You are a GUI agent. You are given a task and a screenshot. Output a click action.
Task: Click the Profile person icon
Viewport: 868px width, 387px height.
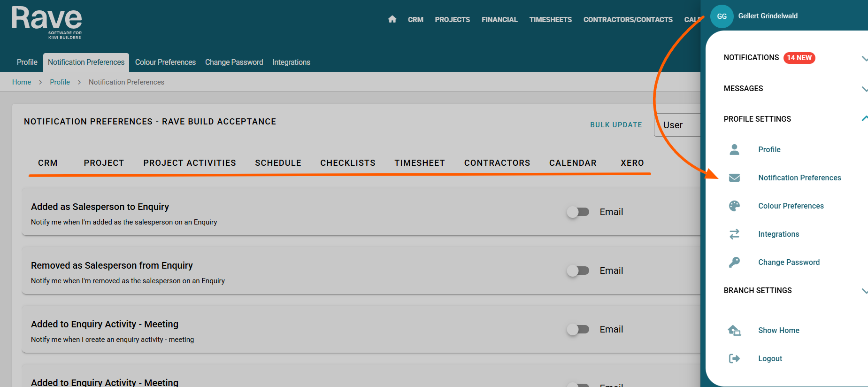pos(735,149)
